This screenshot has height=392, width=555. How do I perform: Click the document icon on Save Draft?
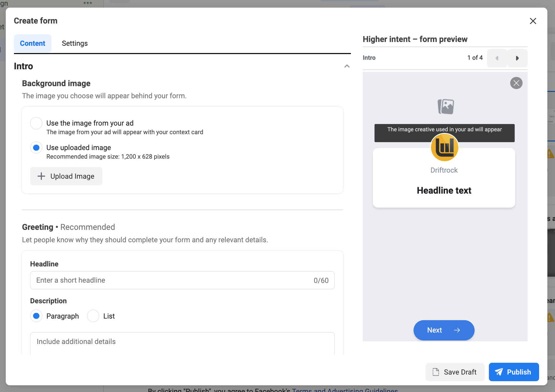pos(435,372)
